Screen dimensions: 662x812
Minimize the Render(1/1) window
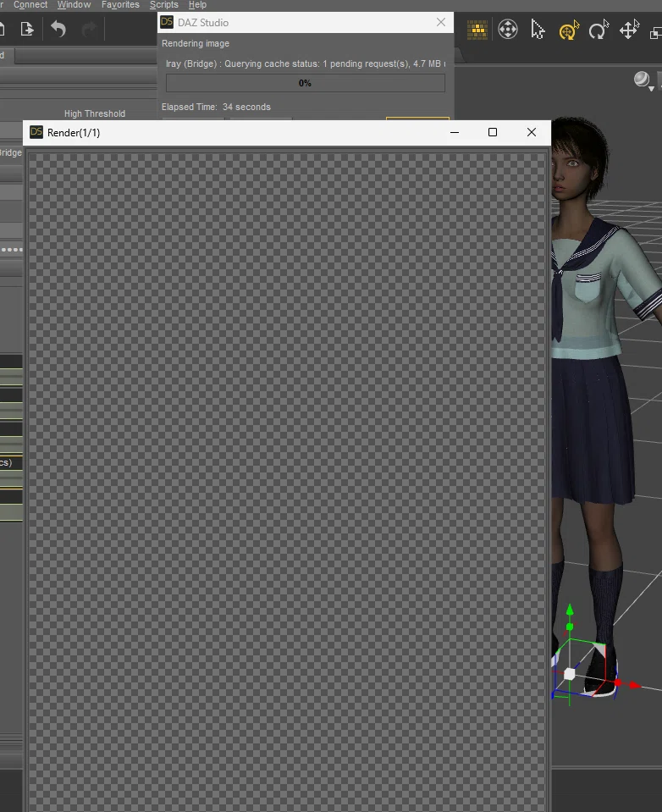(455, 133)
